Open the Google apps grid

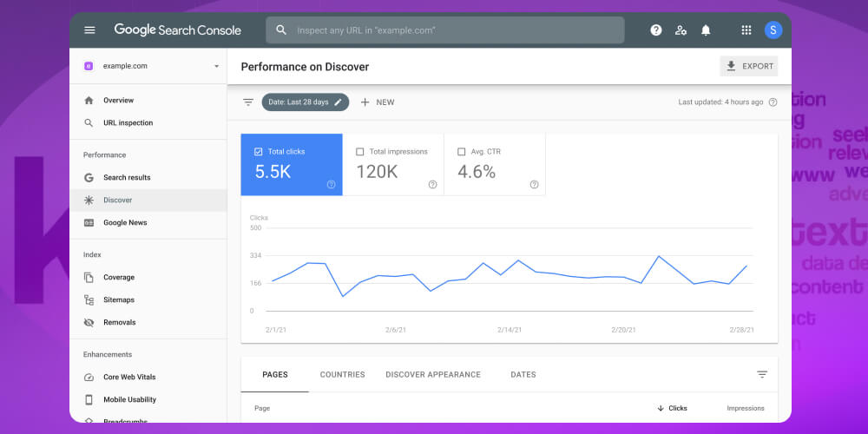tap(746, 30)
